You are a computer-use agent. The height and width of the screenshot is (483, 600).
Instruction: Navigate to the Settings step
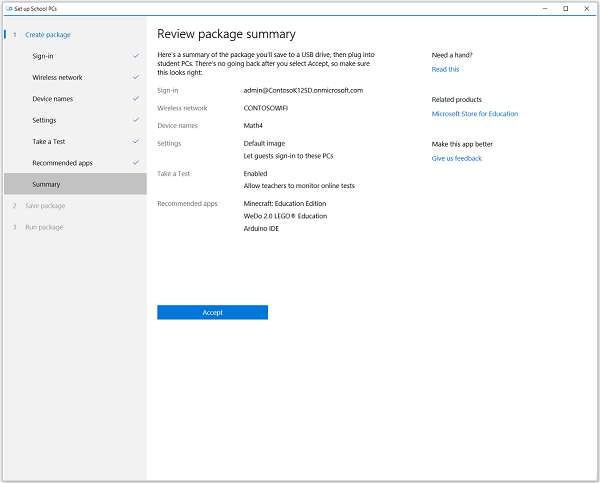pos(44,120)
